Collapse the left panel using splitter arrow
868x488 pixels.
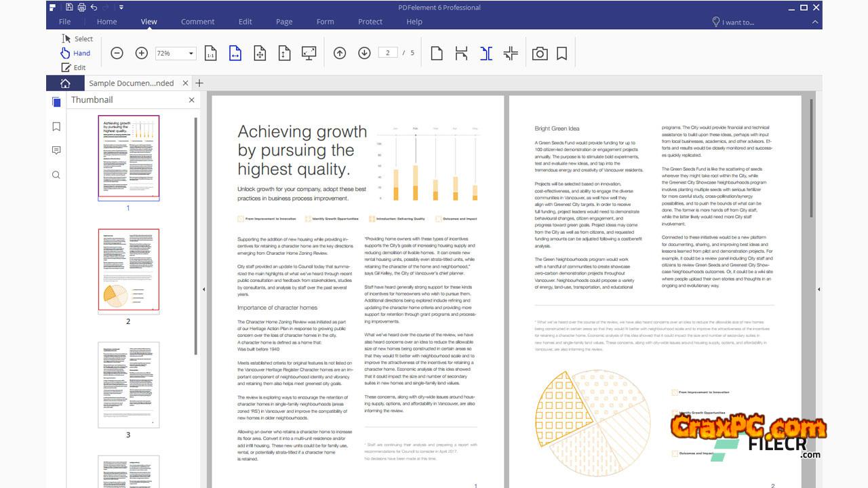(204, 289)
